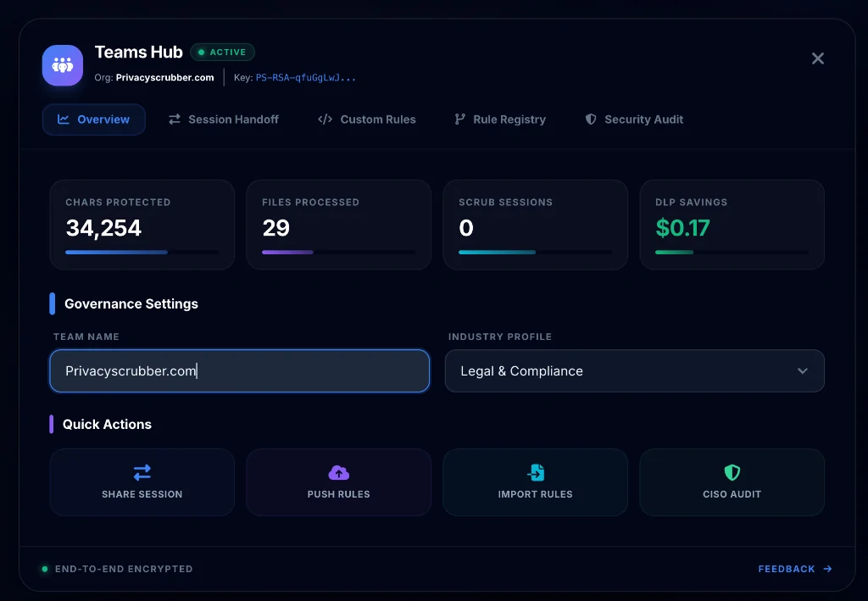This screenshot has height=601, width=868.
Task: Click the Governance Settings heading
Action: tap(131, 303)
